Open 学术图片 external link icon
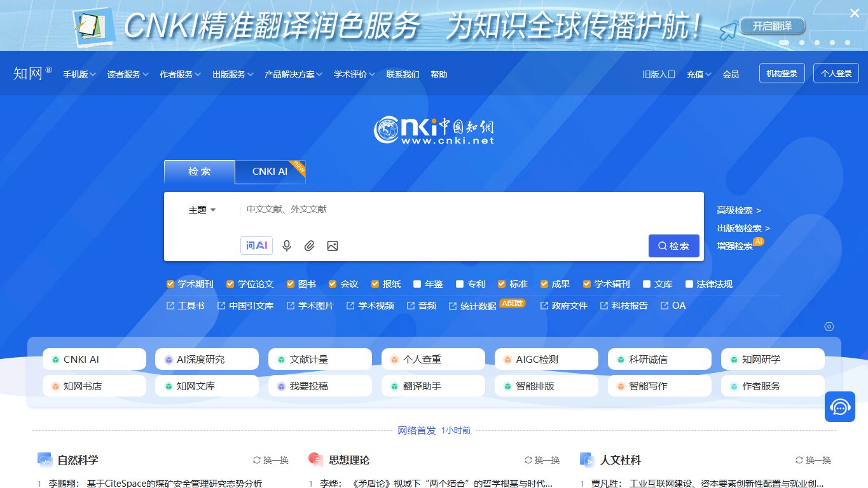The image size is (868, 488). click(291, 306)
